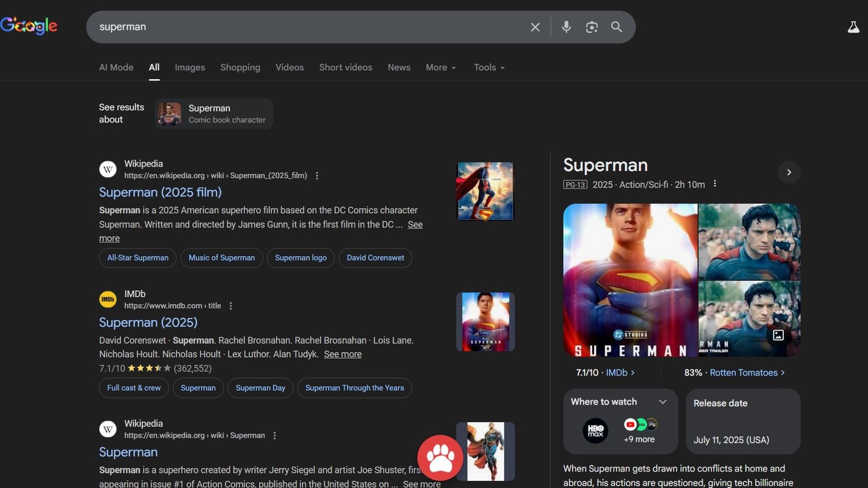The height and width of the screenshot is (488, 868).
Task: Open the HBO Max streaming icon
Action: point(595,431)
